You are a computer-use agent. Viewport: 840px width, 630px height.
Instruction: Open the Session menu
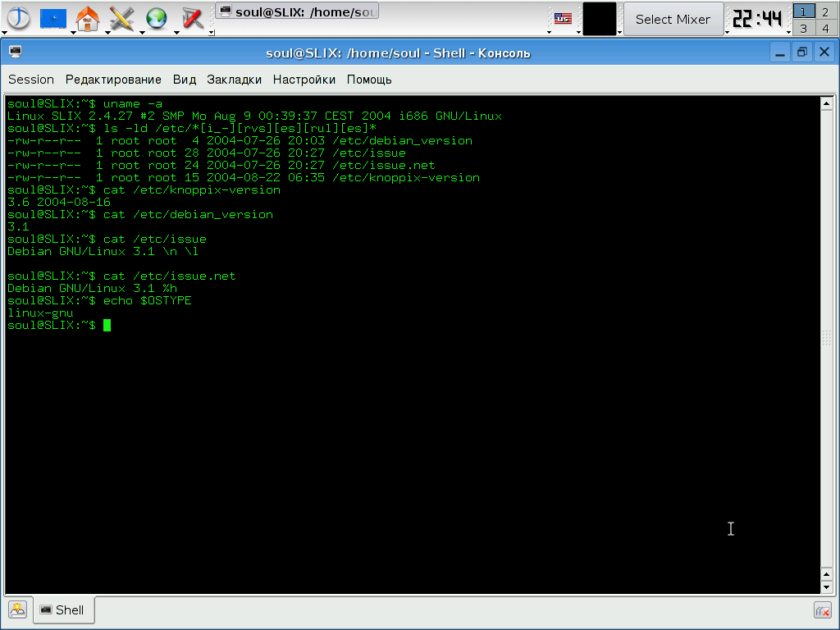(x=31, y=80)
